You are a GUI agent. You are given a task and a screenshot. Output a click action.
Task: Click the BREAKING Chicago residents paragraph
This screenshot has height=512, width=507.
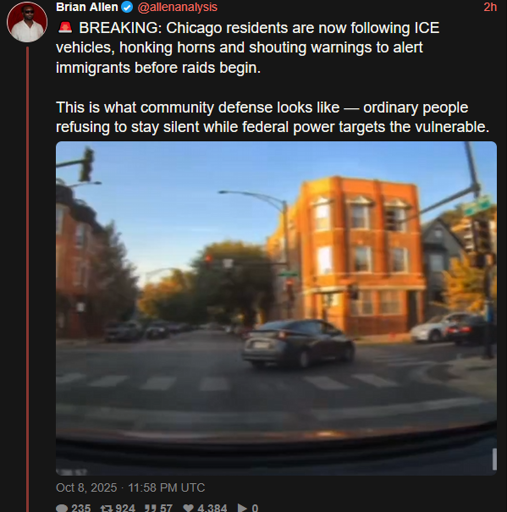point(248,48)
